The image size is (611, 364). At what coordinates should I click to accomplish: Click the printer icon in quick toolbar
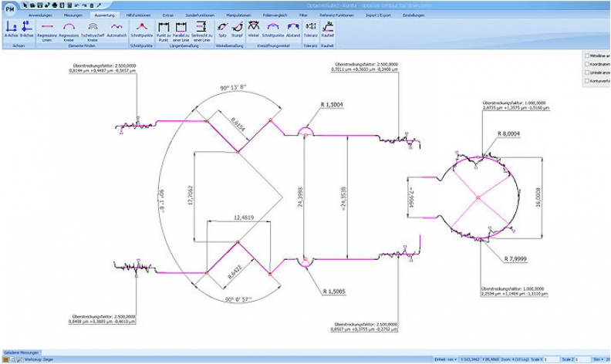[55, 5]
